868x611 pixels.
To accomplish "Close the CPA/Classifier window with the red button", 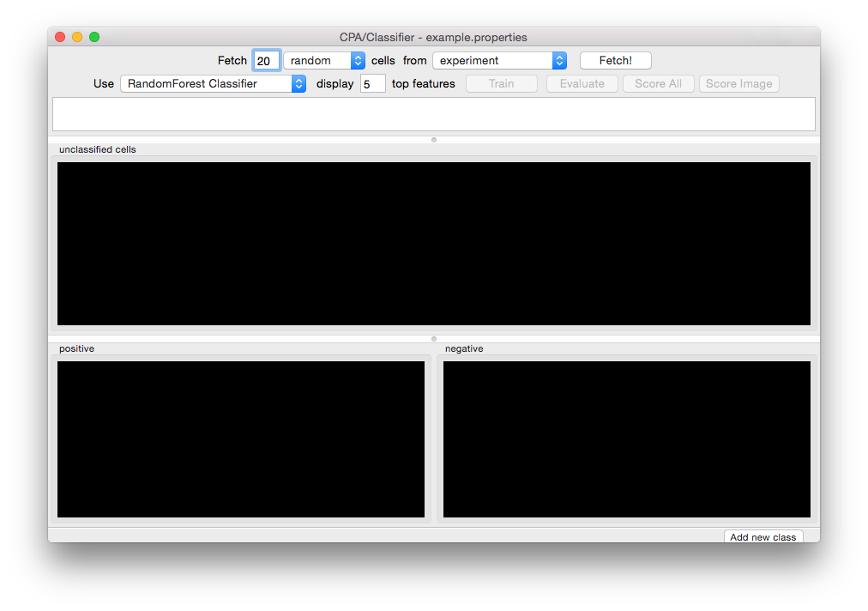I will pos(60,37).
